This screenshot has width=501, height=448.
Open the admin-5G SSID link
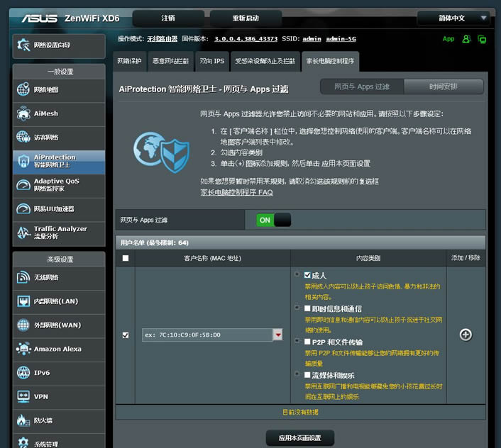point(341,39)
